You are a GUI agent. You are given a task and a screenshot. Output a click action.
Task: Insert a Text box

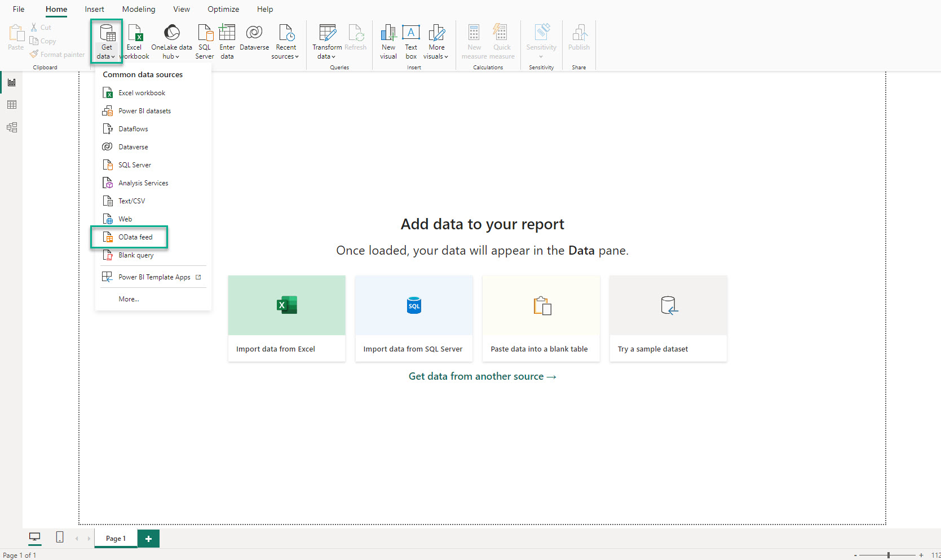click(x=410, y=41)
